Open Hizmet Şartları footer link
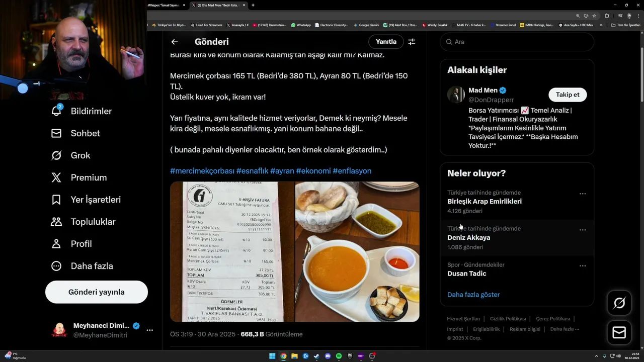644x362 pixels. [x=463, y=319]
